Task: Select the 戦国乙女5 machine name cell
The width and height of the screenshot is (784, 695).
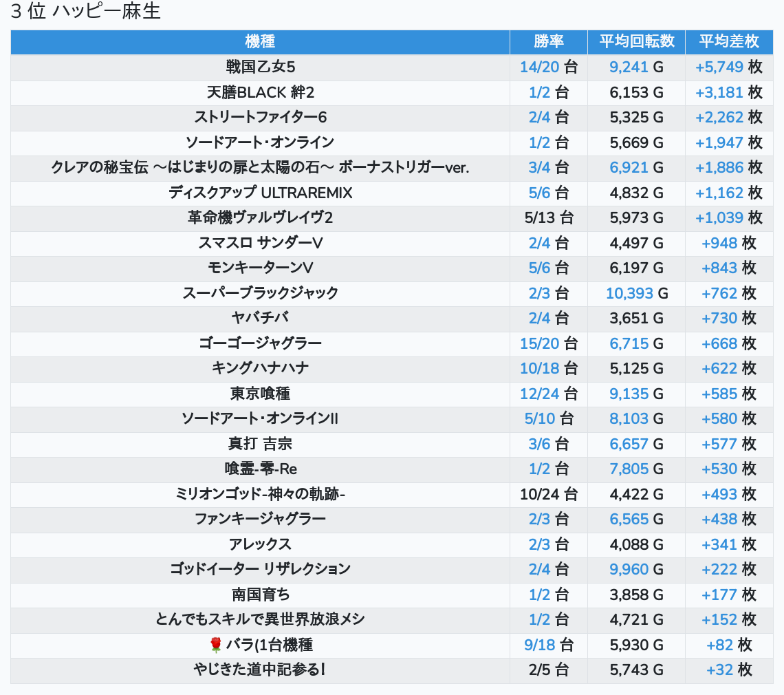Action: point(260,67)
